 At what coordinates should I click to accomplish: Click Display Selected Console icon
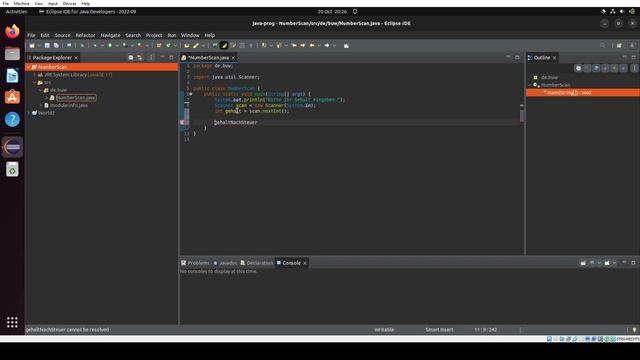[x=592, y=263]
